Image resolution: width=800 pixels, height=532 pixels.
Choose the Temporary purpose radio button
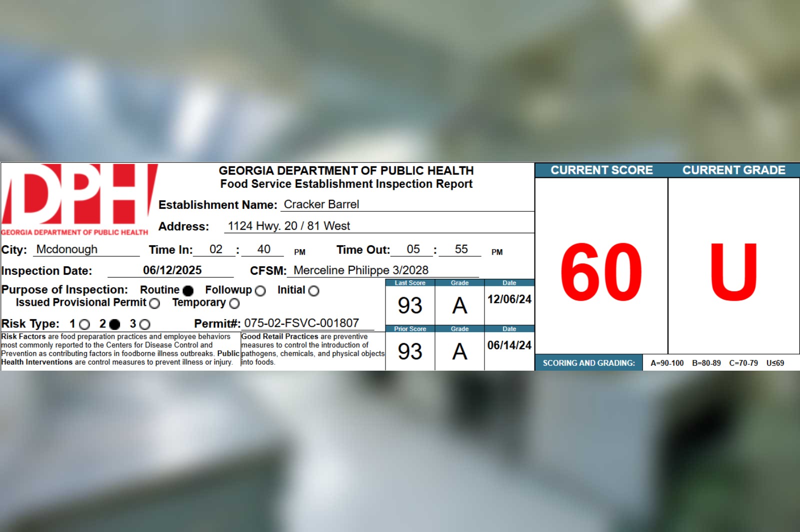point(234,303)
